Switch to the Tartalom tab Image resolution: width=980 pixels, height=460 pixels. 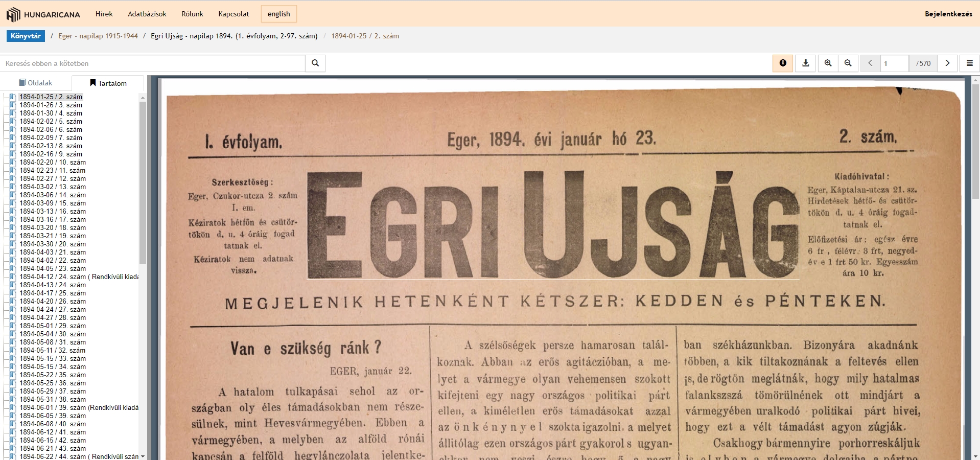108,83
